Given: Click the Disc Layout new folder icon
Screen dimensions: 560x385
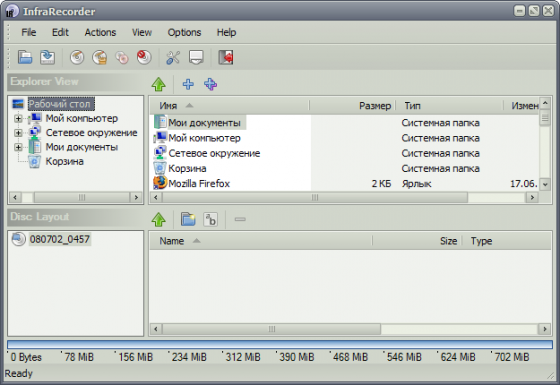Looking at the screenshot, I should pyautogui.click(x=188, y=219).
